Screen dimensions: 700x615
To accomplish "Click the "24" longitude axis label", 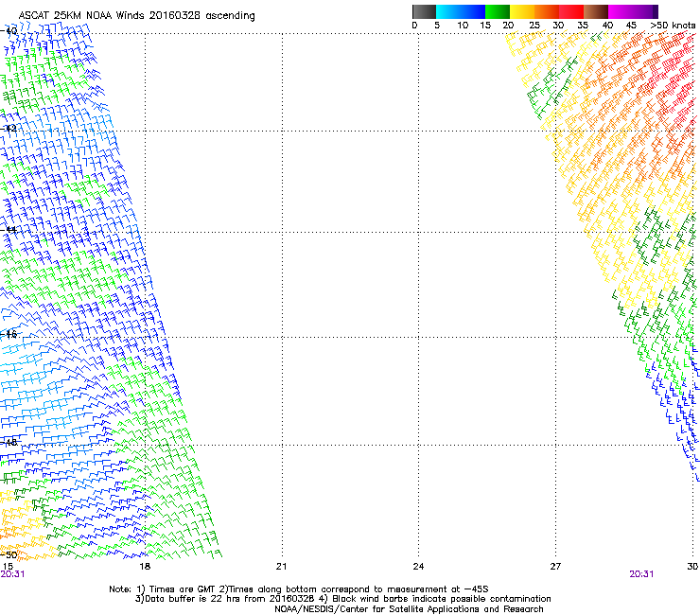I will coord(418,567).
